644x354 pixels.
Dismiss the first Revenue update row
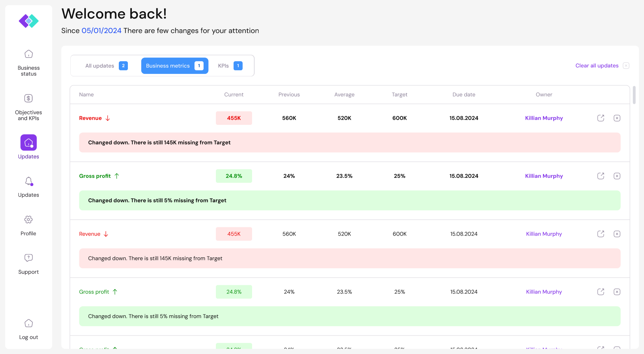tap(617, 118)
